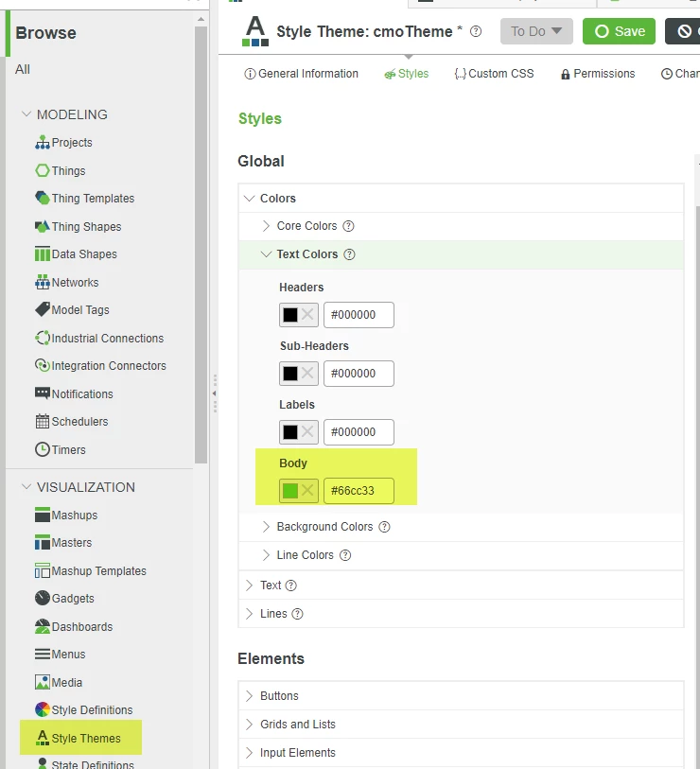Click the Menus hamburger icon

tap(43, 655)
